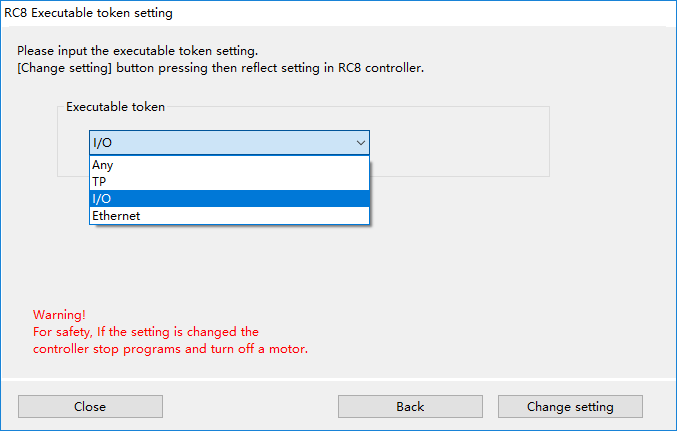
Task: Select Ethernet as executable token
Action: 229,216
